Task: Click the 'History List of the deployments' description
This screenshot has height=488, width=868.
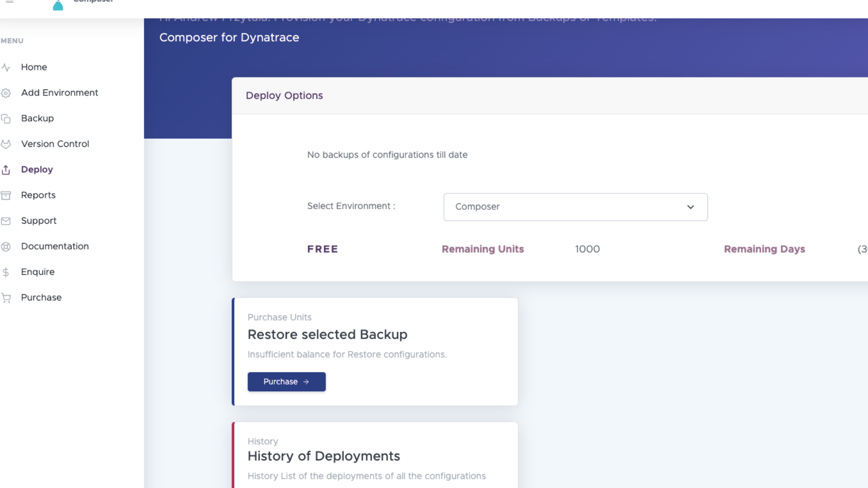Action: coord(367,476)
